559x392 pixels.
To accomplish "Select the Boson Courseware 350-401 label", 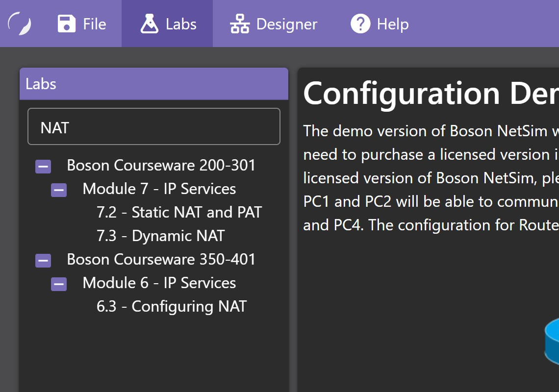I will coord(161,259).
